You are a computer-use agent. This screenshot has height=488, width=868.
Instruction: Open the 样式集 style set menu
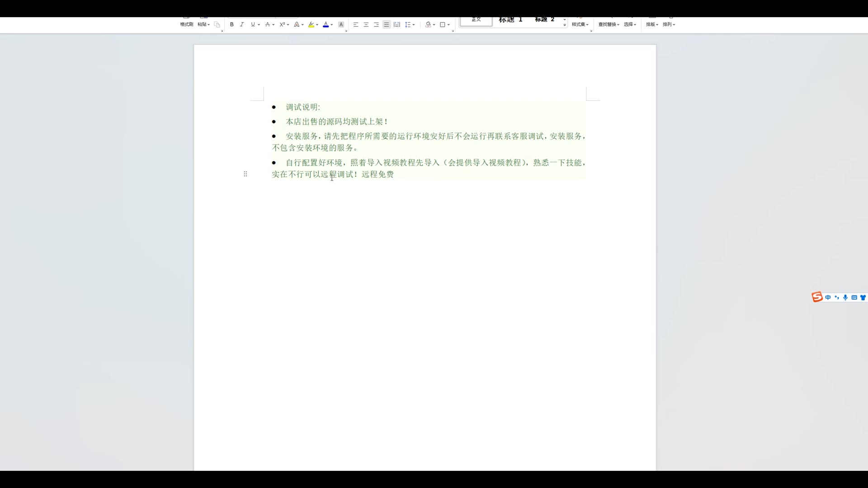point(580,24)
